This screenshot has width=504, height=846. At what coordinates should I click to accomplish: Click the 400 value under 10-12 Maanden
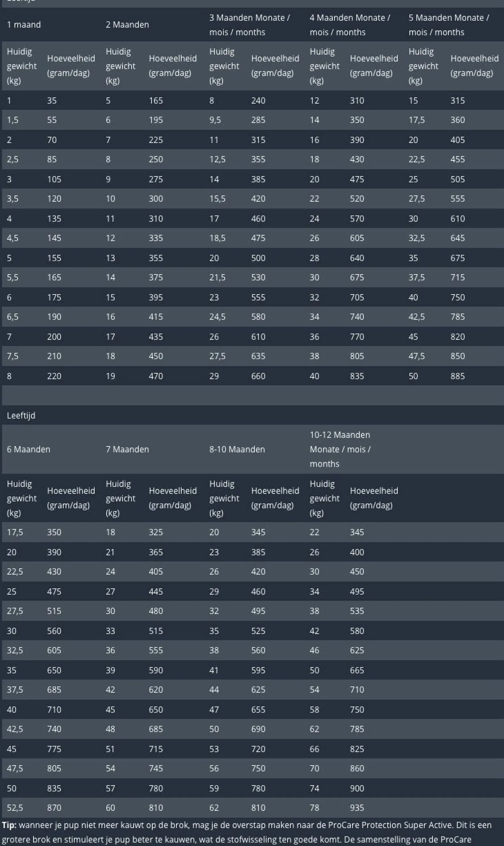click(x=357, y=552)
